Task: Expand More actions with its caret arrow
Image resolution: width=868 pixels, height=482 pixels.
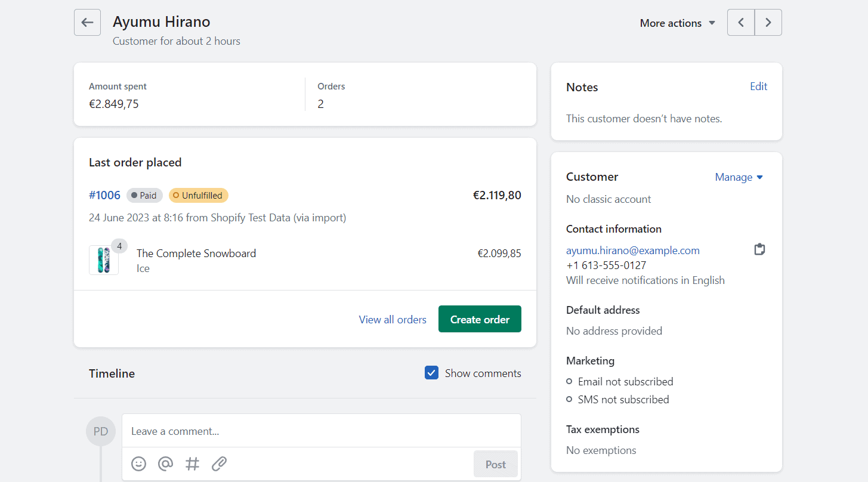Action: click(x=712, y=23)
